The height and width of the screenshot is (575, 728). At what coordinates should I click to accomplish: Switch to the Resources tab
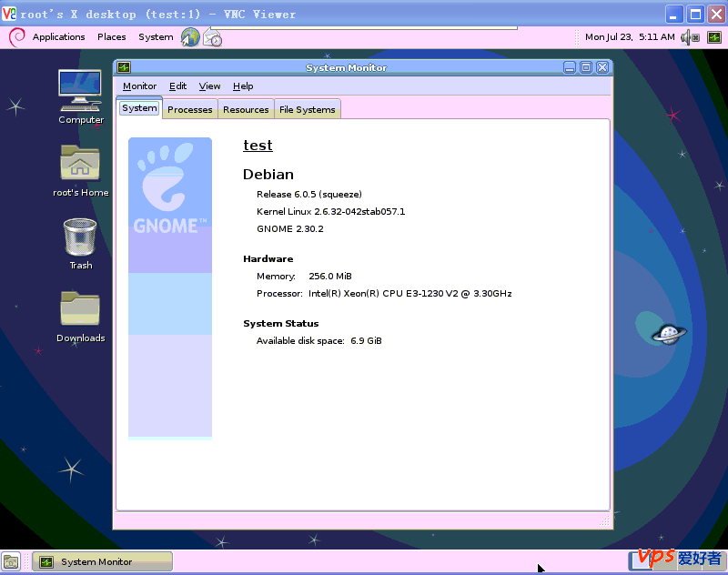246,109
